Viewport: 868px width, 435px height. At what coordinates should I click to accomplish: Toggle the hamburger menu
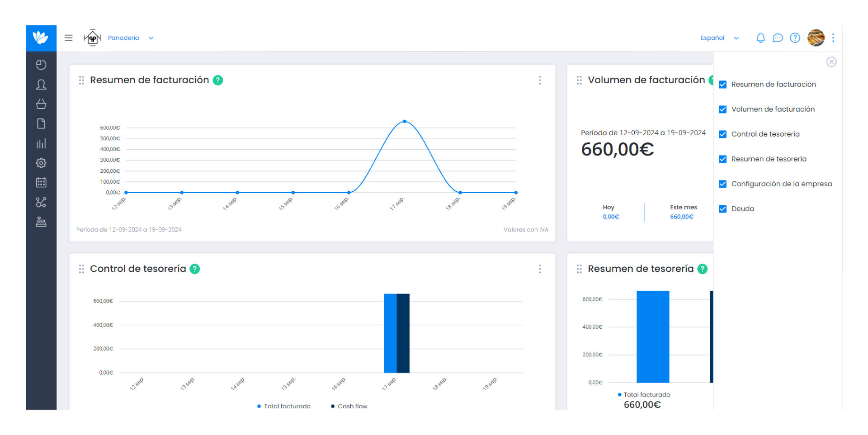tap(69, 38)
